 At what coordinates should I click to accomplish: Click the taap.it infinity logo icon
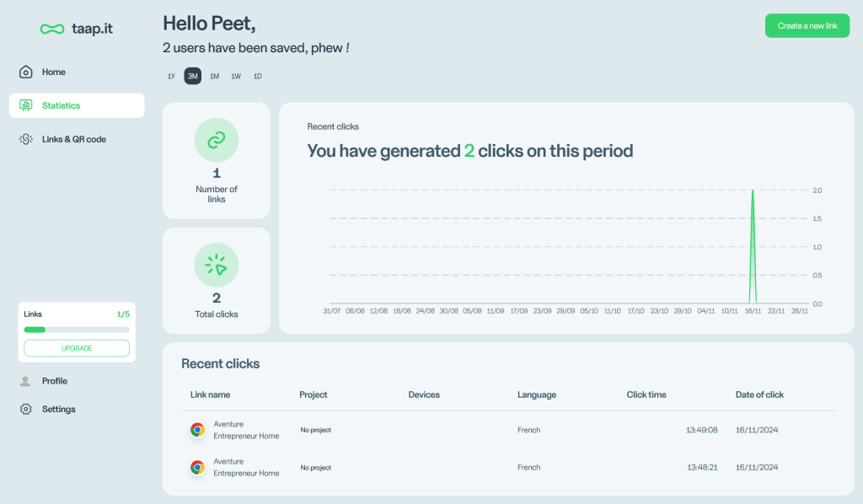[52, 29]
